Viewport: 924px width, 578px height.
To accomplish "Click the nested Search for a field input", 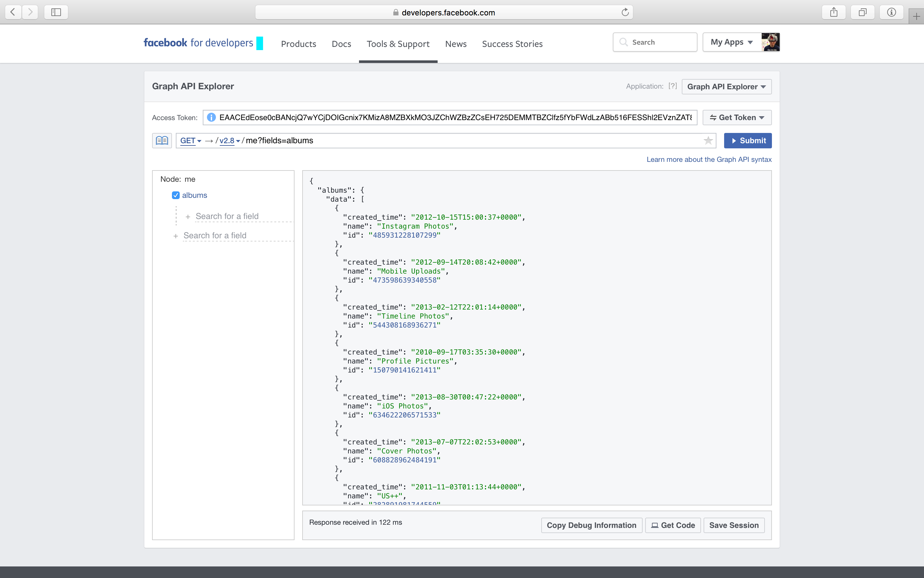I will click(244, 216).
